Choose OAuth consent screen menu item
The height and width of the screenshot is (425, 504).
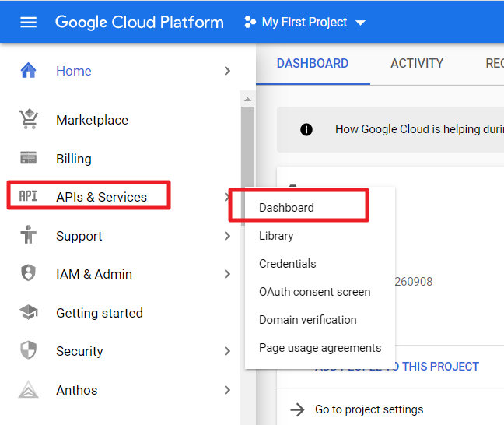pos(314,292)
